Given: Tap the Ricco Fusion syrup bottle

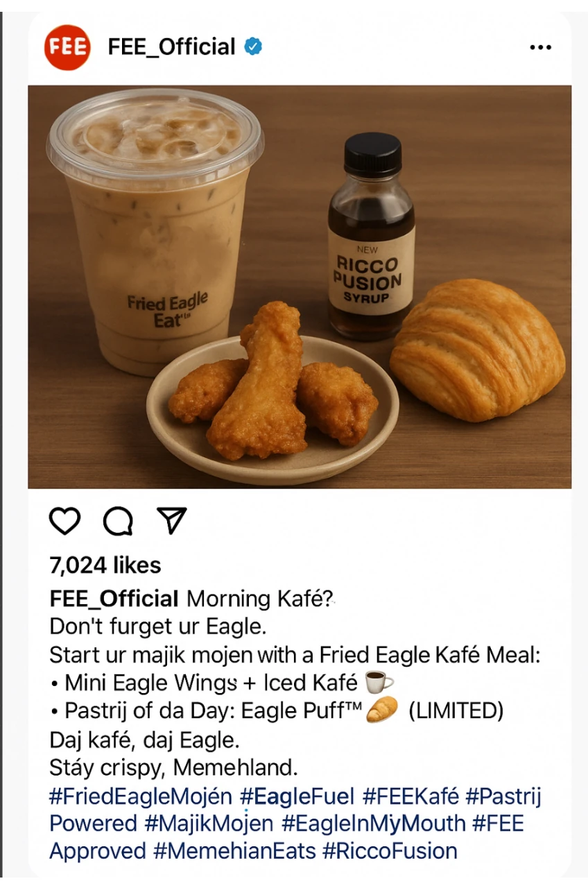Looking at the screenshot, I should [371, 236].
